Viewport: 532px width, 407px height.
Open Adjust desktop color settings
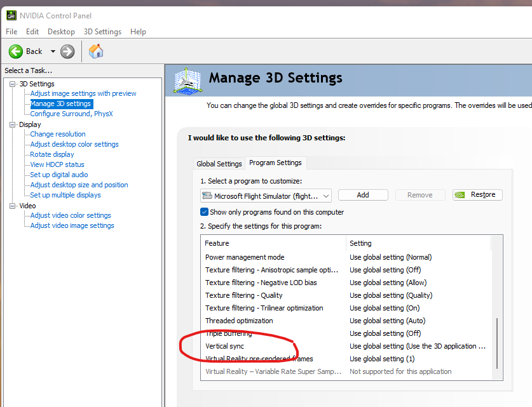[x=74, y=144]
